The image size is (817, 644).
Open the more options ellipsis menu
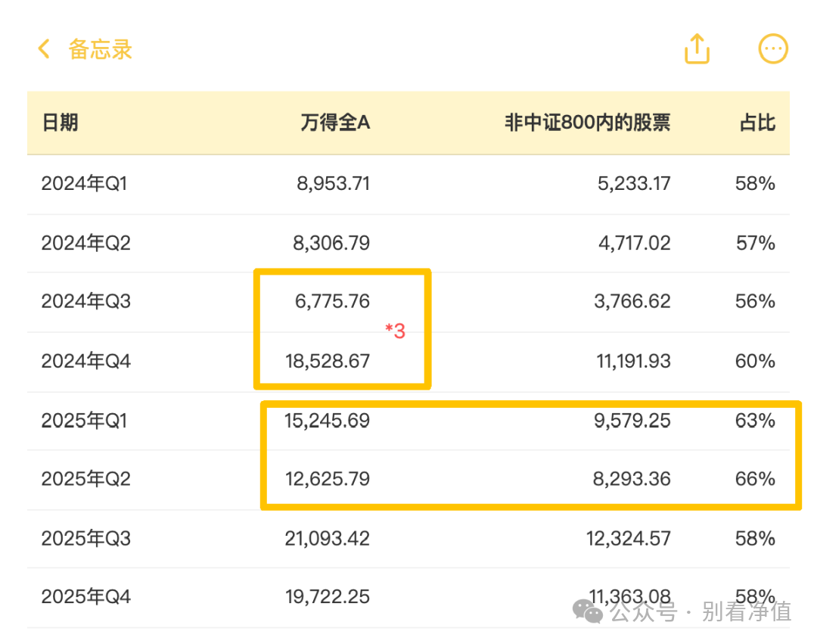tap(773, 50)
